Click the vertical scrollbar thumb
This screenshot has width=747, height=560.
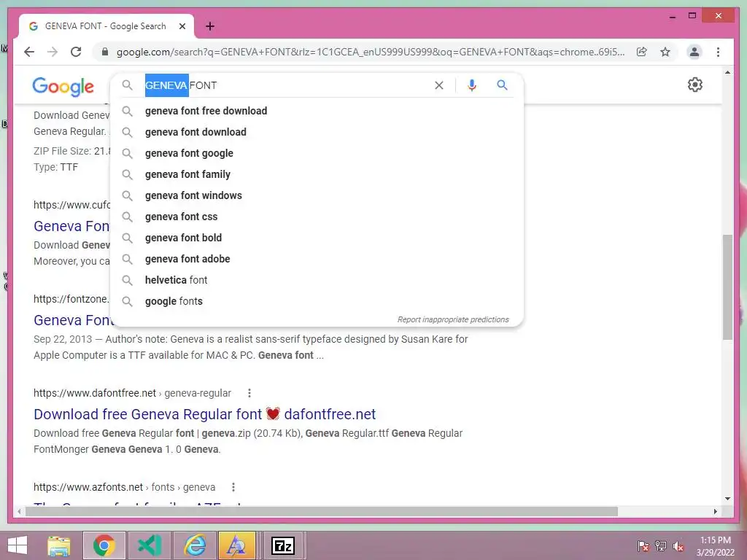pyautogui.click(x=727, y=287)
